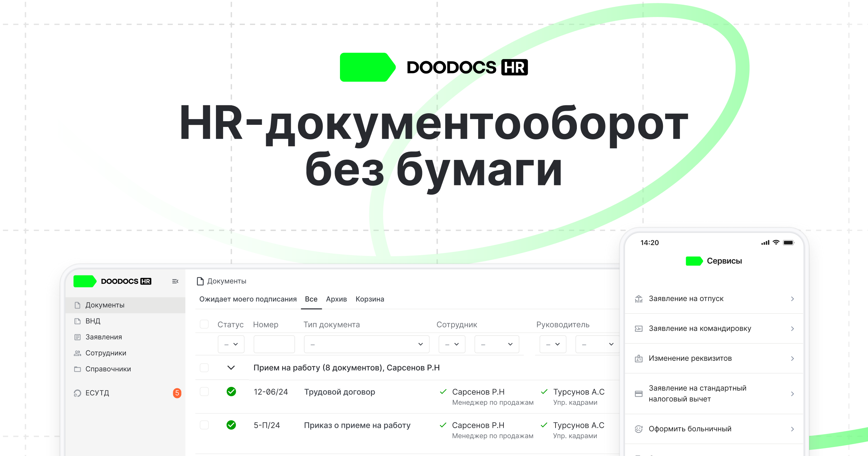Collapse the sidebar with the collapse icon
Image resolution: width=868 pixels, height=456 pixels.
(176, 281)
